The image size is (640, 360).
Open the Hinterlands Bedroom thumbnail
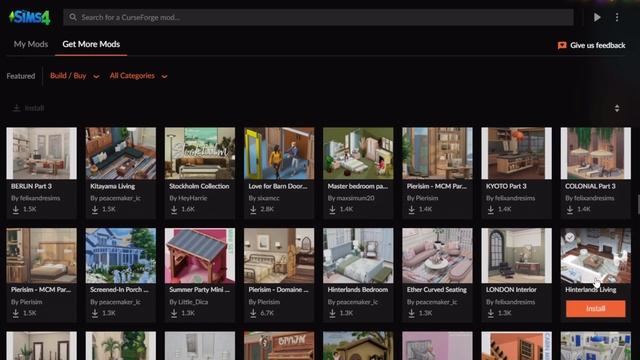(x=358, y=256)
